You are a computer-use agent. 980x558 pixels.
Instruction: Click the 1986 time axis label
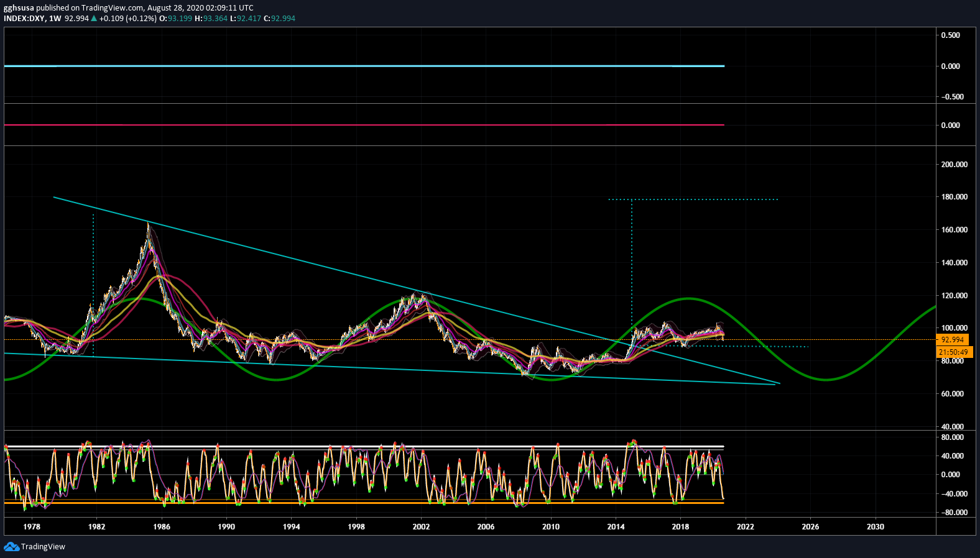click(162, 527)
